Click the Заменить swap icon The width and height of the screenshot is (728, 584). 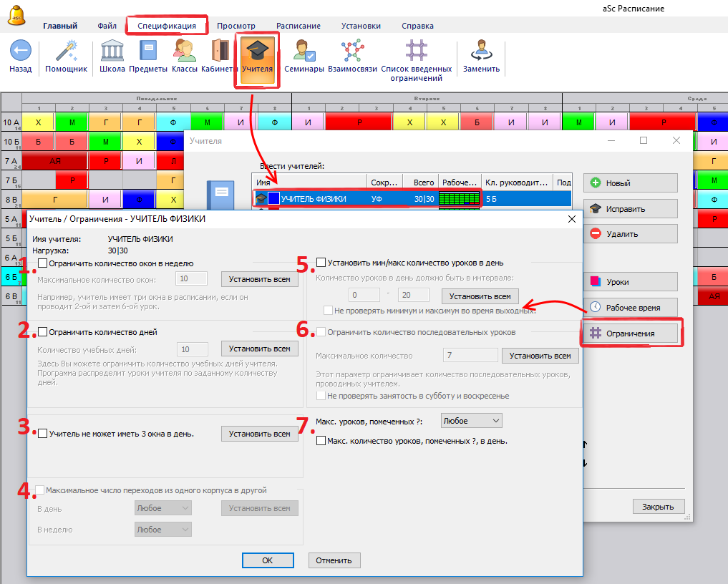point(481,52)
